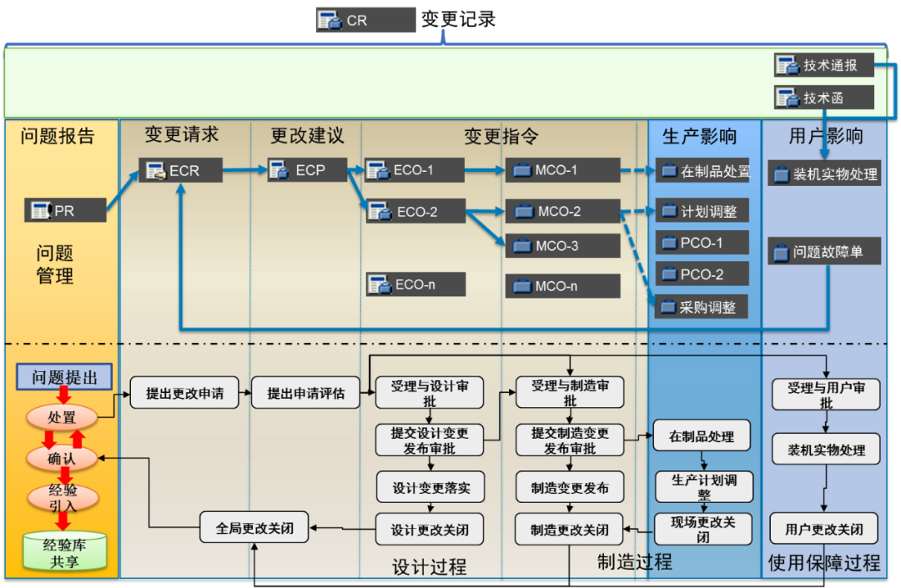
Task: Click the 制造更改关闭 process box
Action: (x=570, y=530)
